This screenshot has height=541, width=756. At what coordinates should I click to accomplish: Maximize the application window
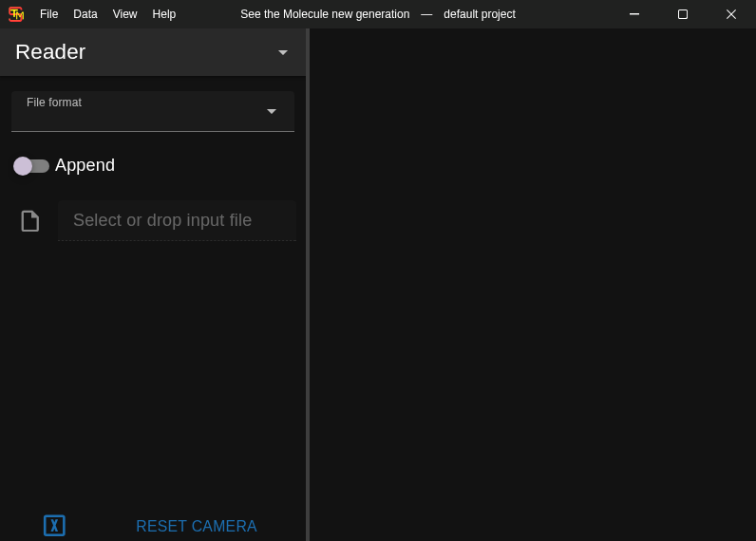pyautogui.click(x=683, y=14)
